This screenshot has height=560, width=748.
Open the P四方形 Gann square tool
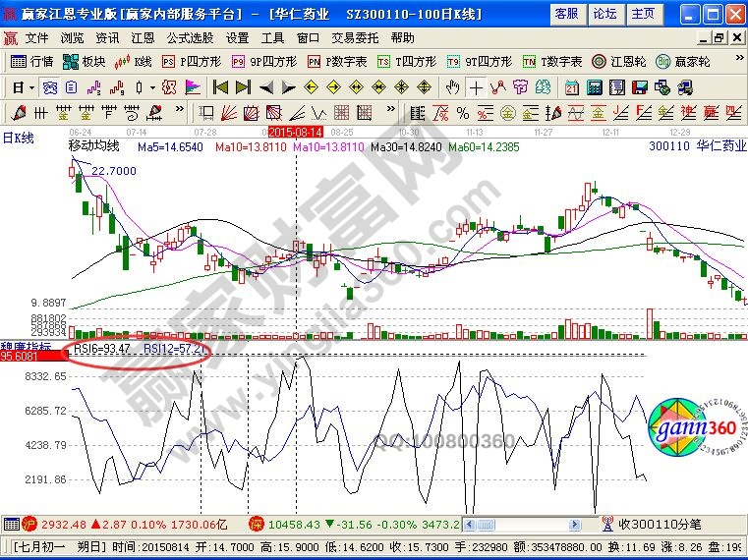pos(192,62)
